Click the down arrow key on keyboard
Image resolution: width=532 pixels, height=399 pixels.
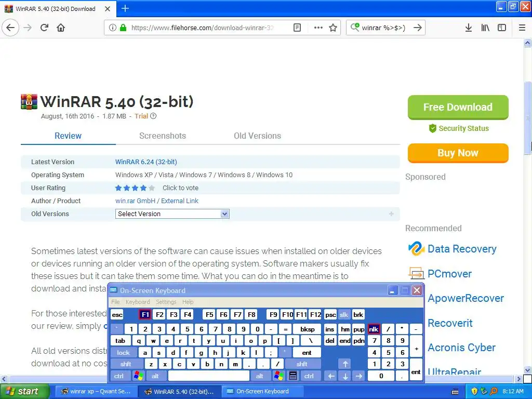click(x=345, y=376)
